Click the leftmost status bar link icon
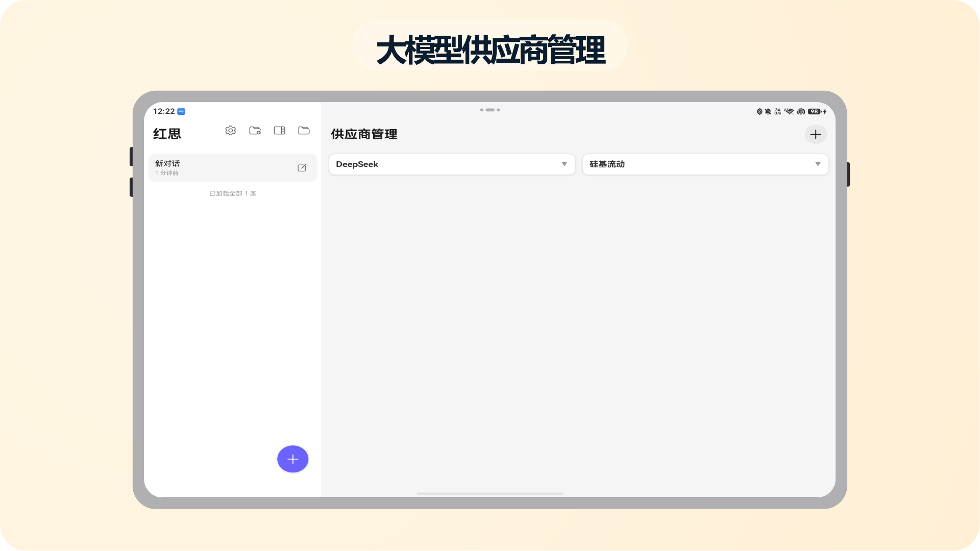Image resolution: width=980 pixels, height=551 pixels. [759, 111]
